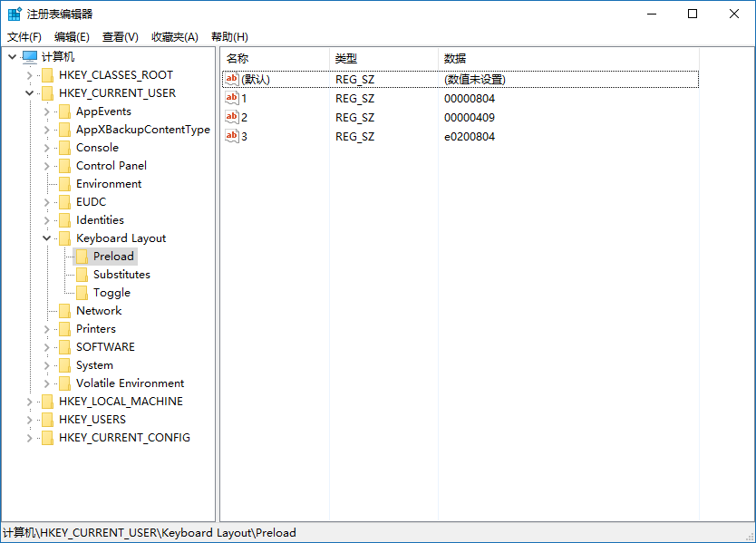Click the AppEvents folder icon
The image size is (756, 543).
tap(64, 112)
